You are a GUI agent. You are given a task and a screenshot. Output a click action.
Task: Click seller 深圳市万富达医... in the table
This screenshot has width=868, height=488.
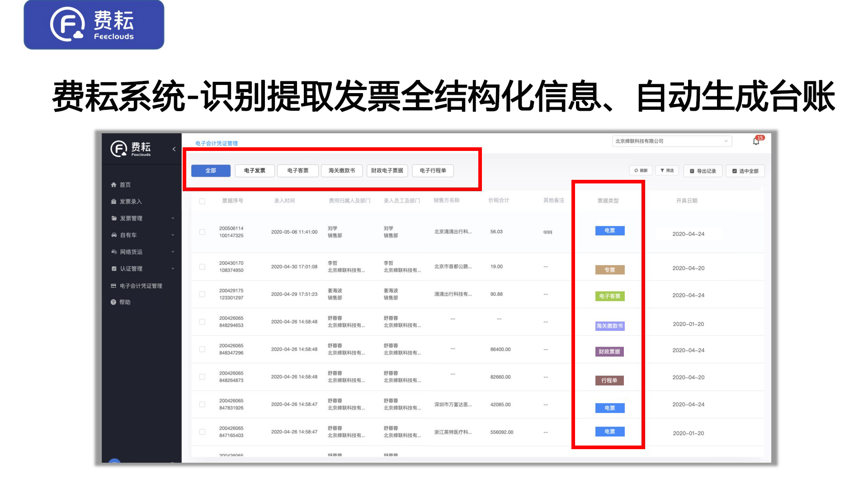pos(453,404)
